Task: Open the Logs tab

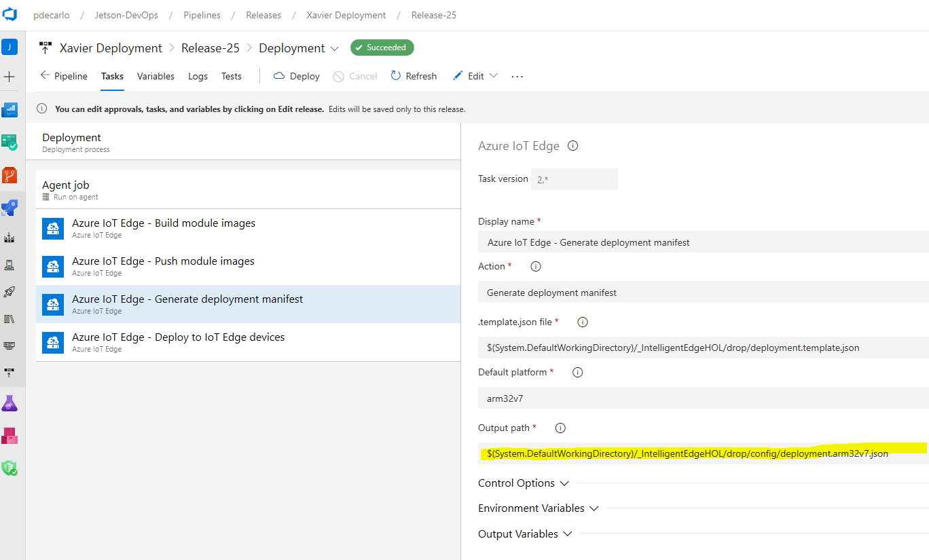Action: click(x=198, y=76)
